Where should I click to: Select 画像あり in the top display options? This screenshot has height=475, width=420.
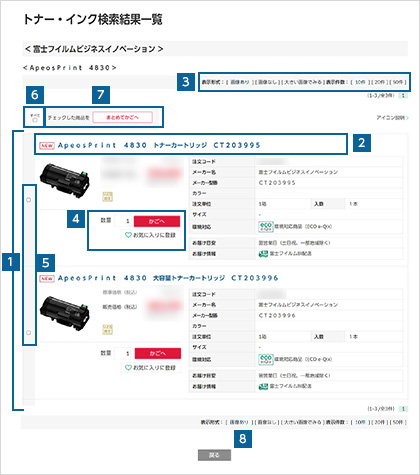coord(240,82)
